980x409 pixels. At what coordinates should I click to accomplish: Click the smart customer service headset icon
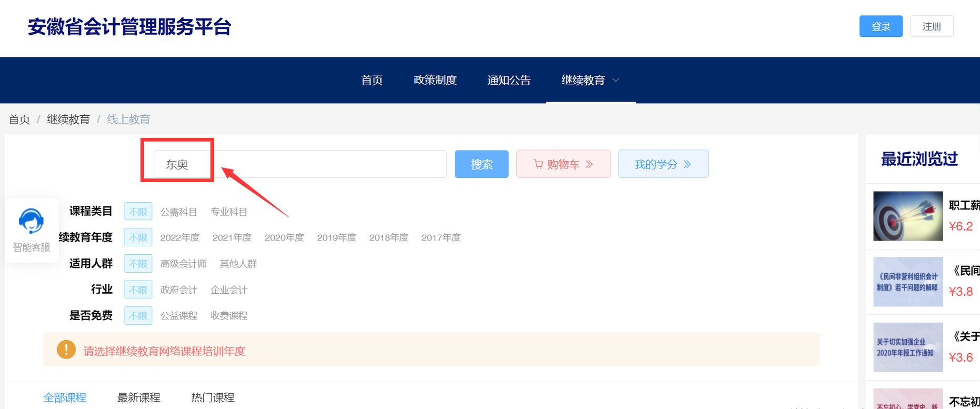31,221
